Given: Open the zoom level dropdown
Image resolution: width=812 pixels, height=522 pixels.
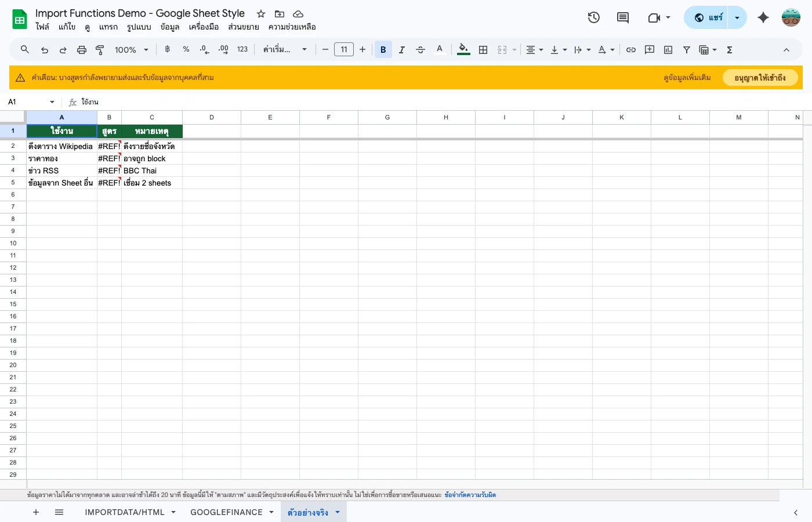Looking at the screenshot, I should (131, 49).
